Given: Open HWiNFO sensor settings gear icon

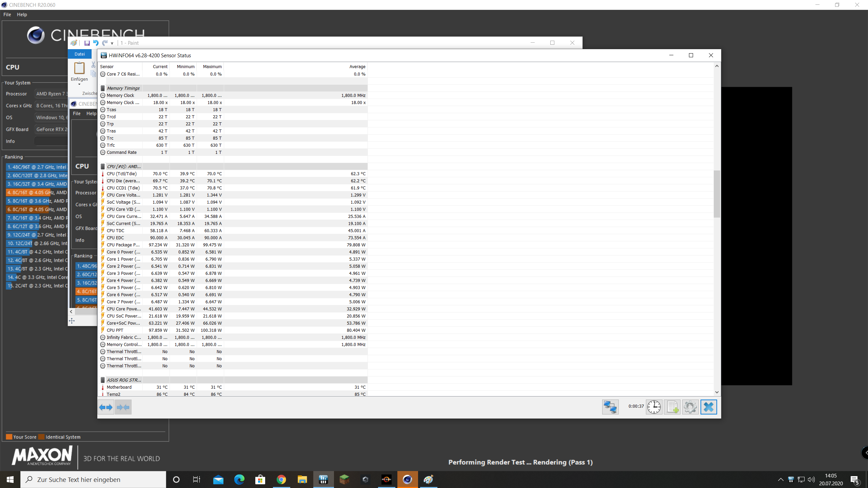Looking at the screenshot, I should [690, 407].
